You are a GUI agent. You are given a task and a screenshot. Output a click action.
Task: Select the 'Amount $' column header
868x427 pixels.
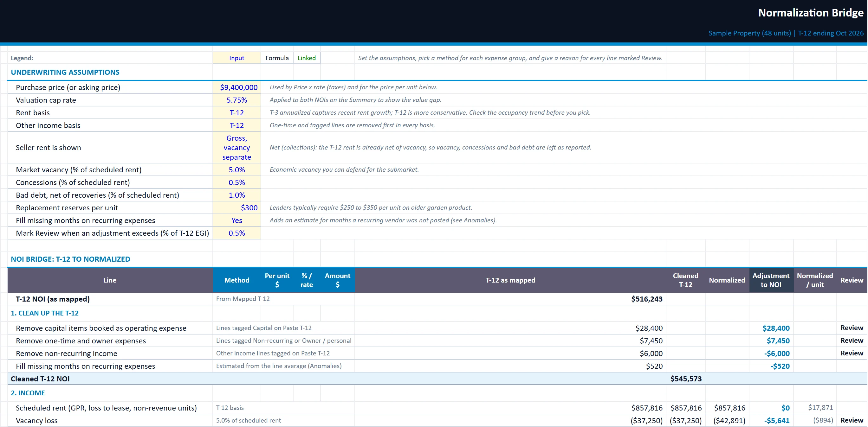[337, 280]
